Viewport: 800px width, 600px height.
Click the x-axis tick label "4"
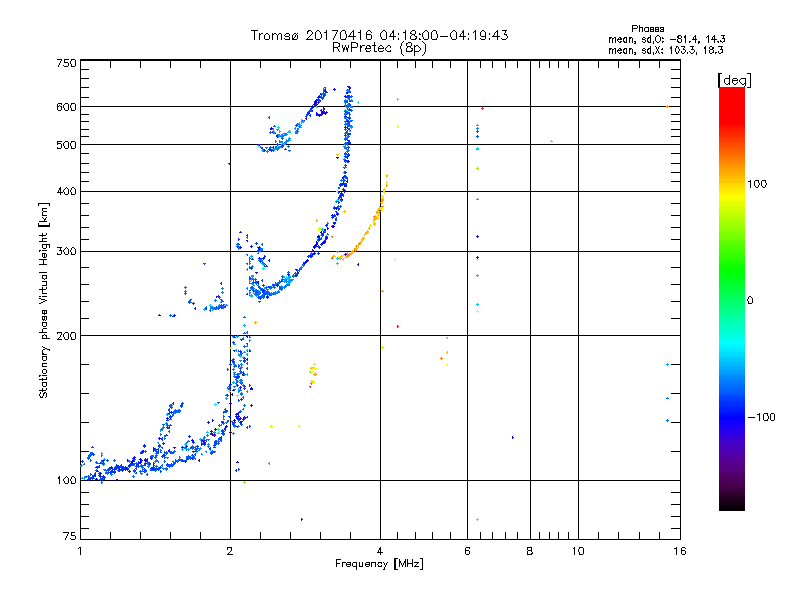pos(380,551)
